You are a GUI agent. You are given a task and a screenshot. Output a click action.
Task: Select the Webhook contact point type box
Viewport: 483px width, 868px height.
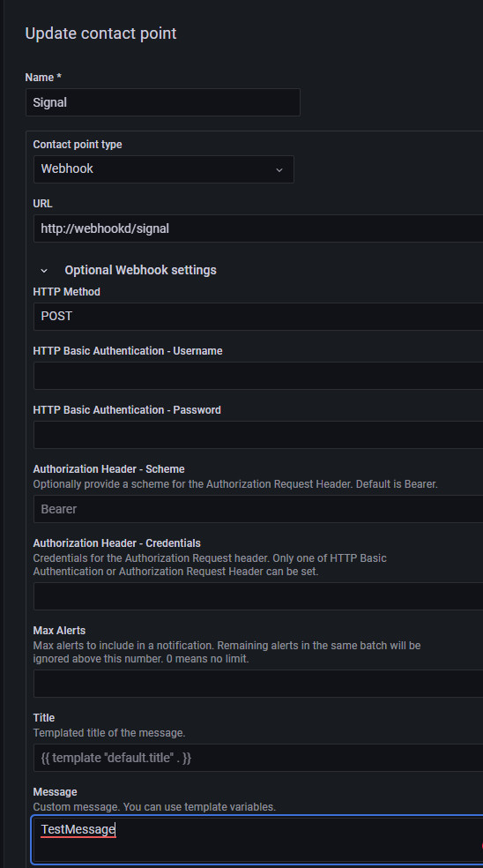coord(164,169)
